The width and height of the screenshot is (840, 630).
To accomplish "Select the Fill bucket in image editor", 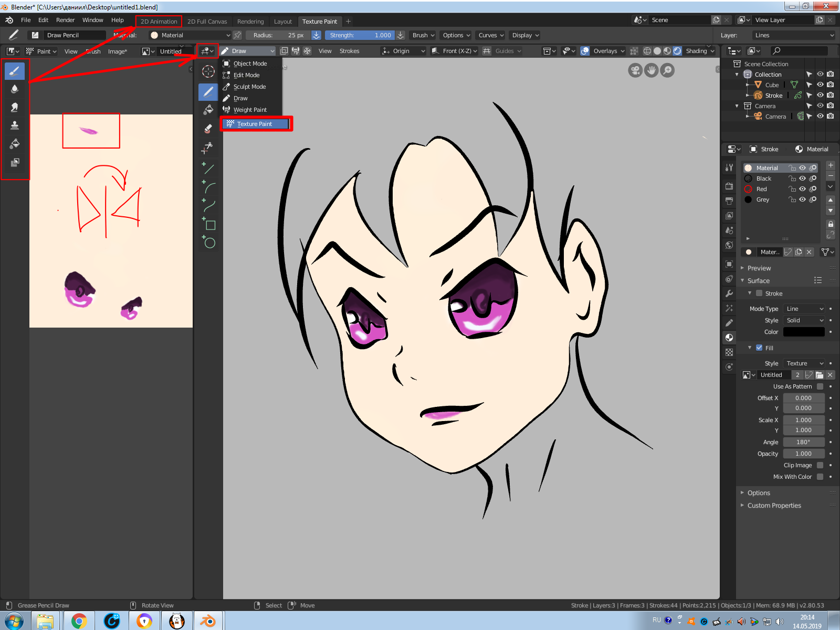I will click(15, 144).
